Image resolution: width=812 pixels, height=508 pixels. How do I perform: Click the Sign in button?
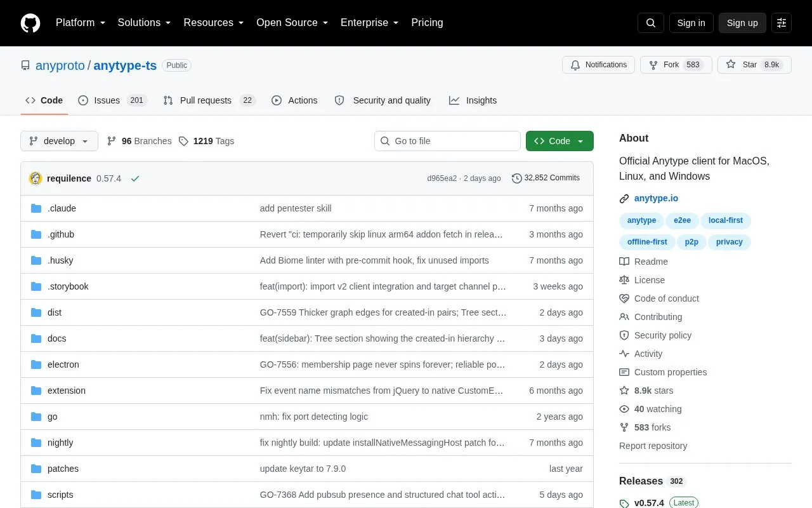coord(691,23)
